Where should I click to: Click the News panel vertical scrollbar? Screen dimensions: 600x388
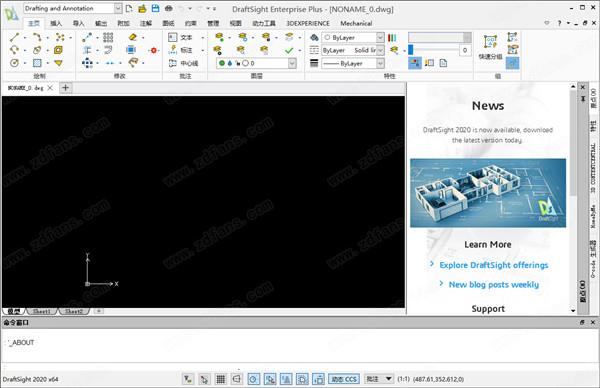tap(573, 198)
